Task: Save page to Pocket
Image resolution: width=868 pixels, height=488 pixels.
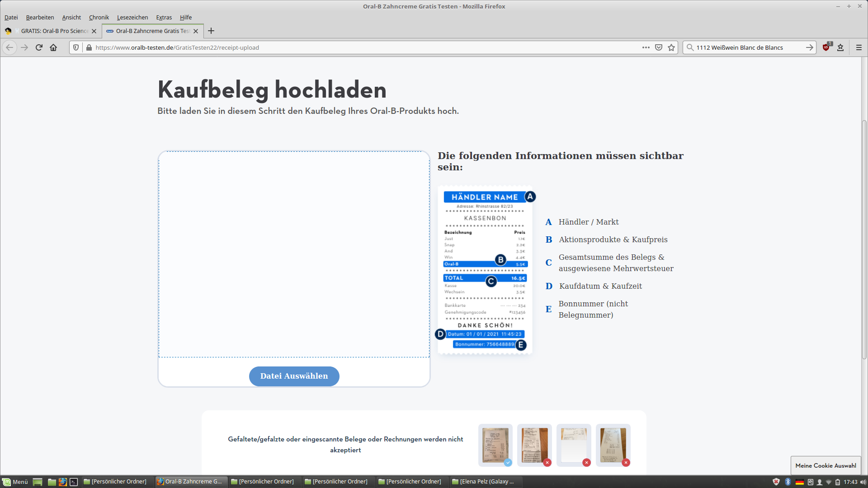Action: 659,47
